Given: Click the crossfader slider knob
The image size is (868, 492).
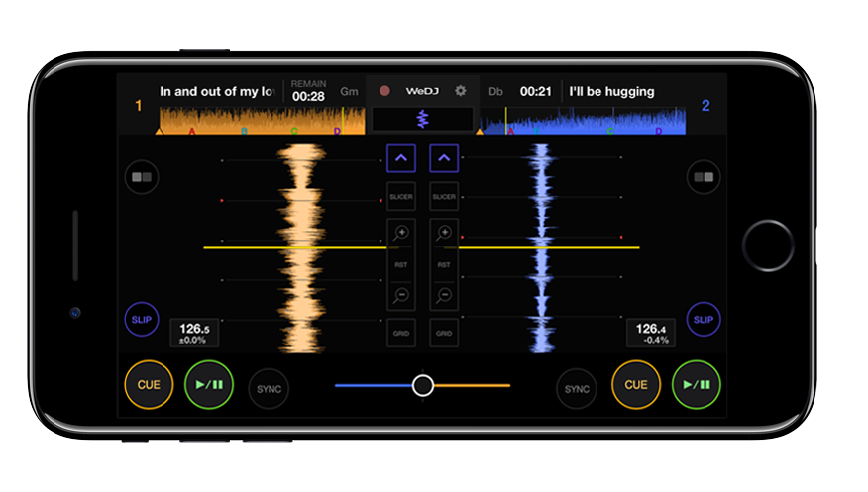Looking at the screenshot, I should pyautogui.click(x=423, y=385).
